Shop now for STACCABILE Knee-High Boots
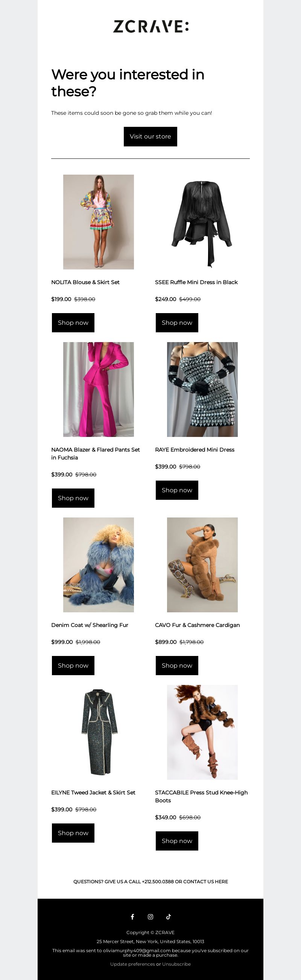Viewport: 301px width, 980px height. pyautogui.click(x=177, y=841)
